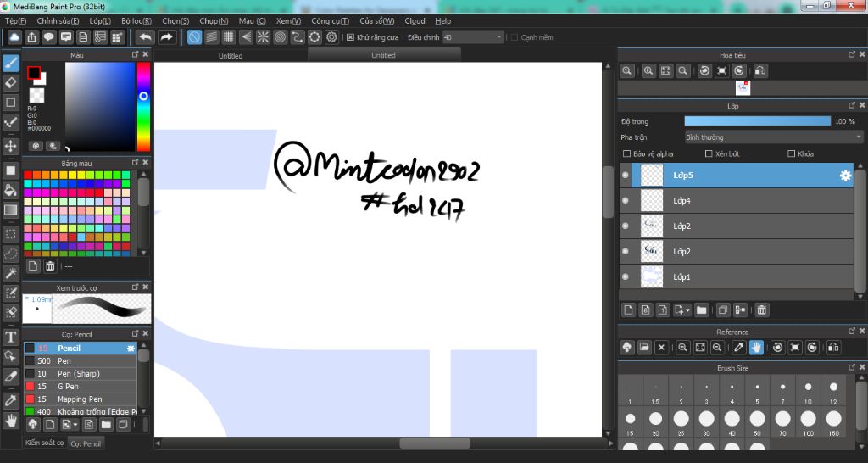Toggle visibility of layer Lớp5

[626, 175]
